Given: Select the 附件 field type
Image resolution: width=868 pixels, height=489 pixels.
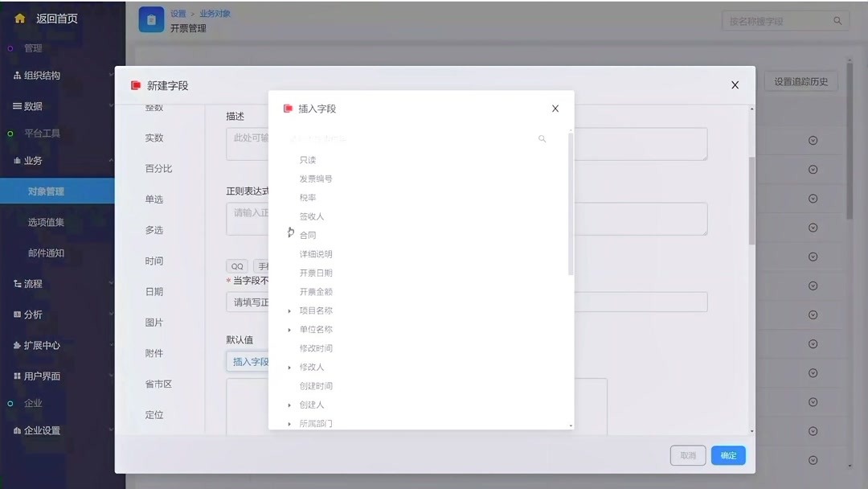Looking at the screenshot, I should (x=155, y=353).
